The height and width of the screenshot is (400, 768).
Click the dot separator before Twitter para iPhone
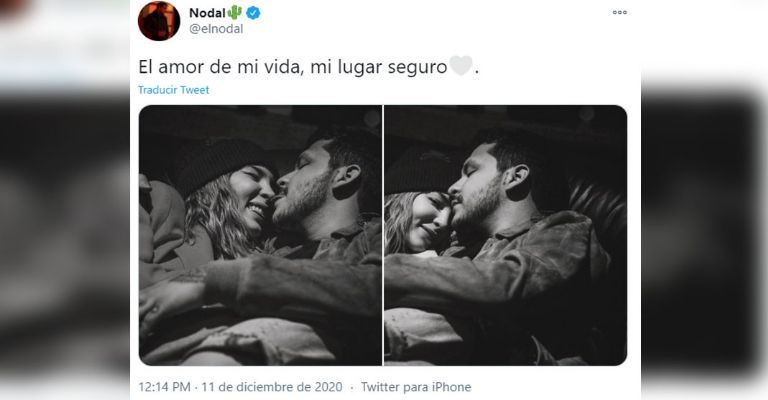(x=352, y=387)
